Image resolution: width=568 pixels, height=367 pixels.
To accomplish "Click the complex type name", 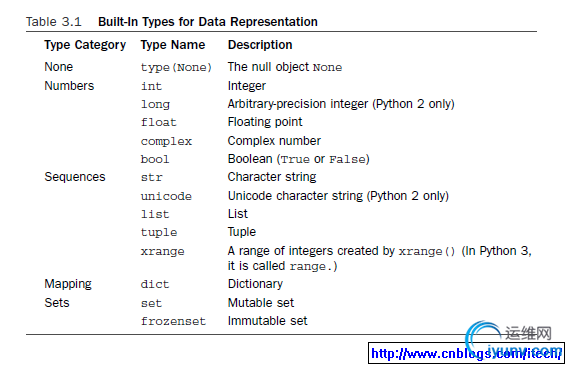I will point(166,141).
